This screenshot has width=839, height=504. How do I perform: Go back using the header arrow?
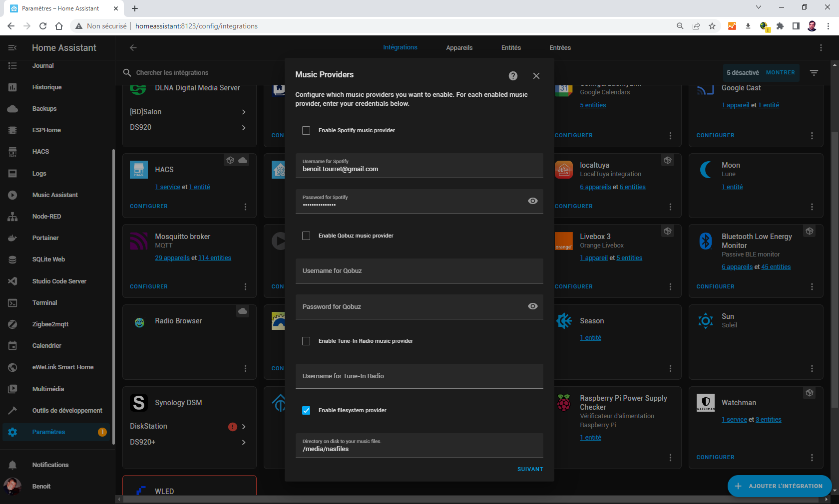coord(133,48)
